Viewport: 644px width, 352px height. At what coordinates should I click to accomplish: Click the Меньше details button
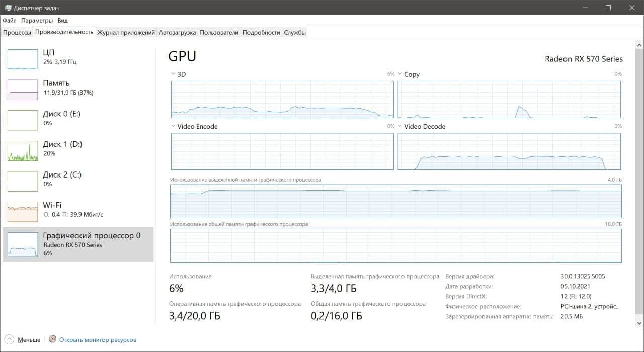coord(29,340)
